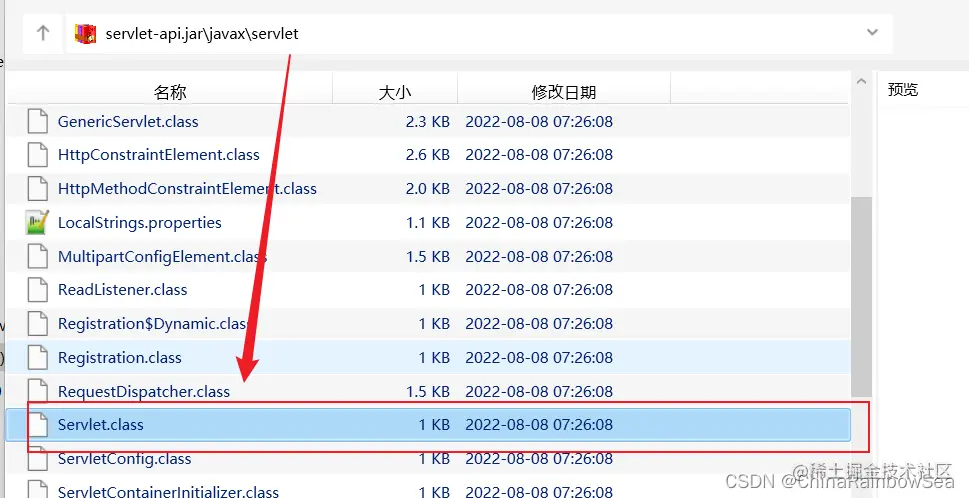The image size is (969, 498).
Task: Click the 2.3 KB size of GenericServlet.class
Action: pos(428,121)
